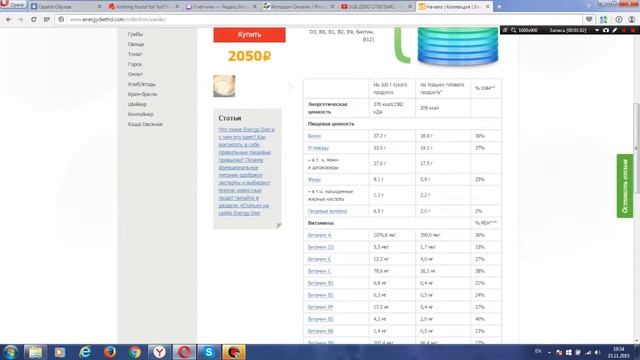Screen dimensions: 640x360
Task: Select Шейкер in the sidebar list
Action: pyautogui.click(x=137, y=104)
